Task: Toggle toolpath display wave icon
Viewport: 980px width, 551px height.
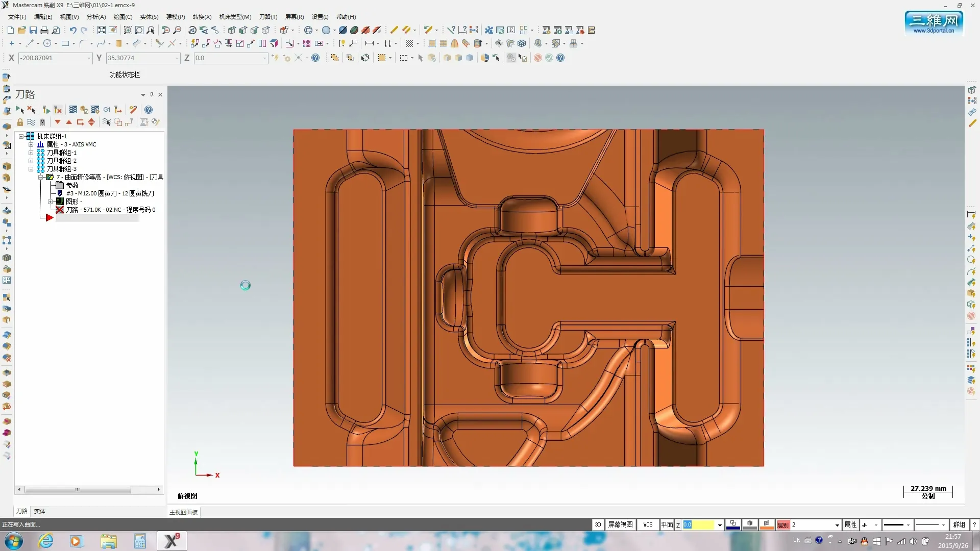Action: point(31,122)
